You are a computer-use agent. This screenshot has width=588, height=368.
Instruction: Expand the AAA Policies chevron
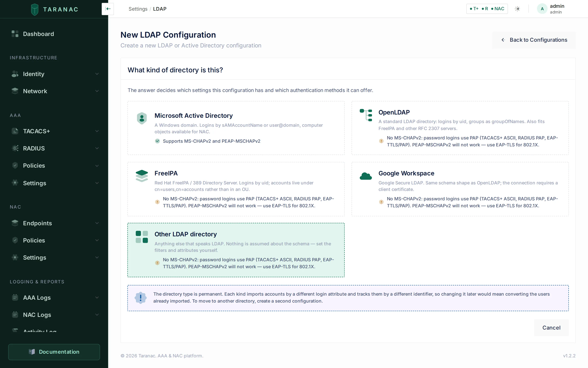coord(97,166)
